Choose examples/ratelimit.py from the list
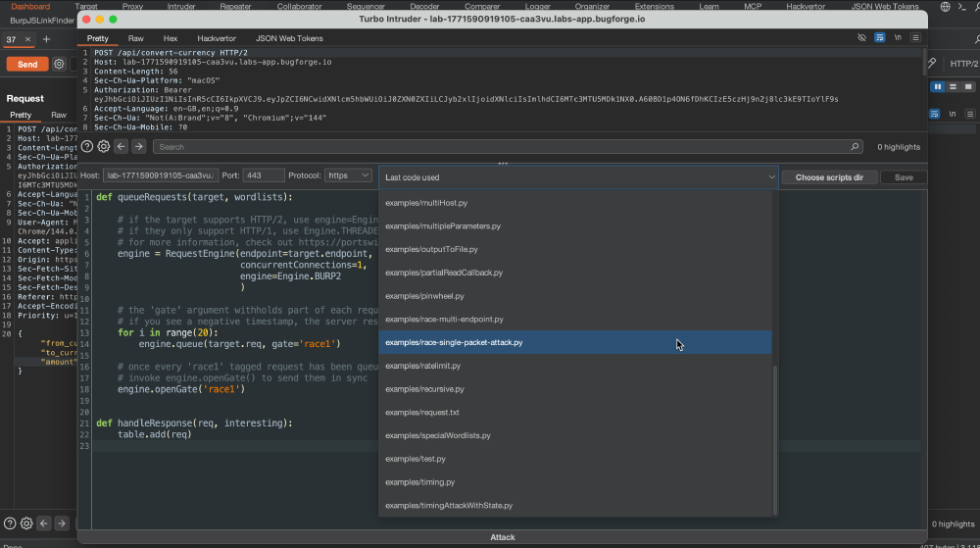Screen dimensions: 980x548 pos(575,366)
